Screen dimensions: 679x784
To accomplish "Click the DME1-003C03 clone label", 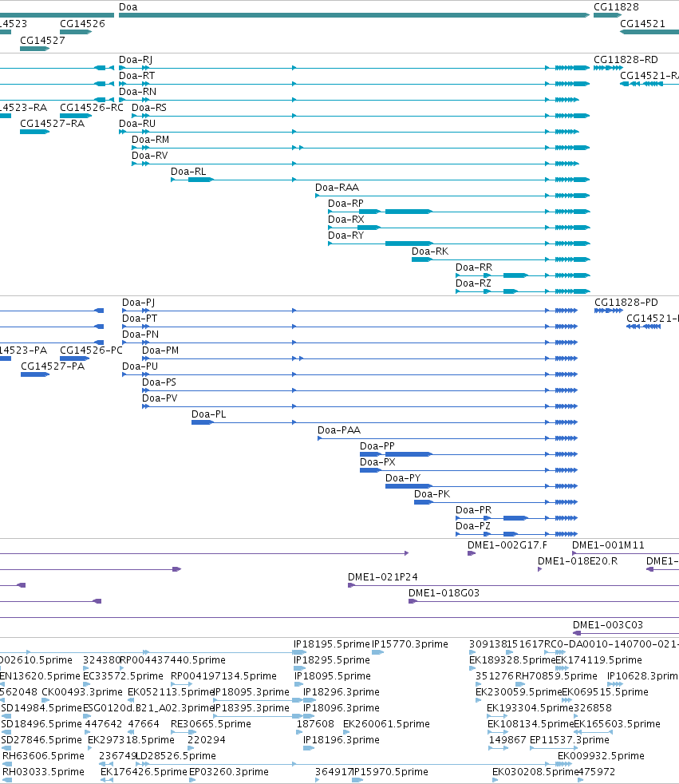I will click(x=607, y=625).
